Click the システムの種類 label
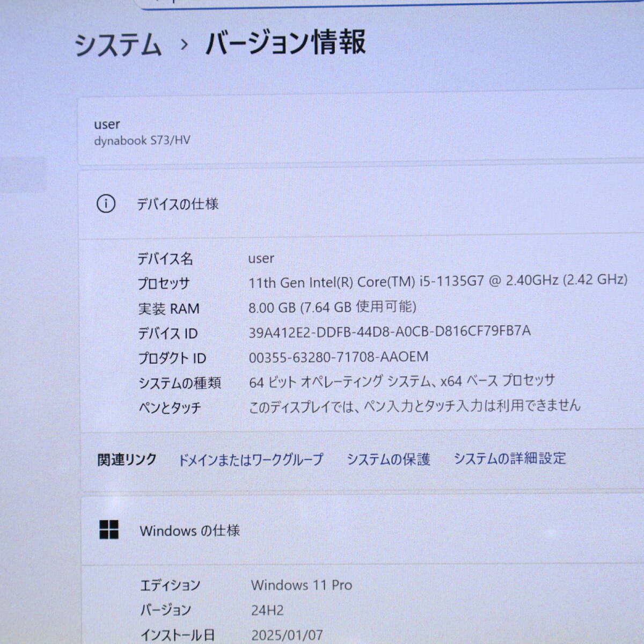Screen dimensions: 644x644 point(180,383)
